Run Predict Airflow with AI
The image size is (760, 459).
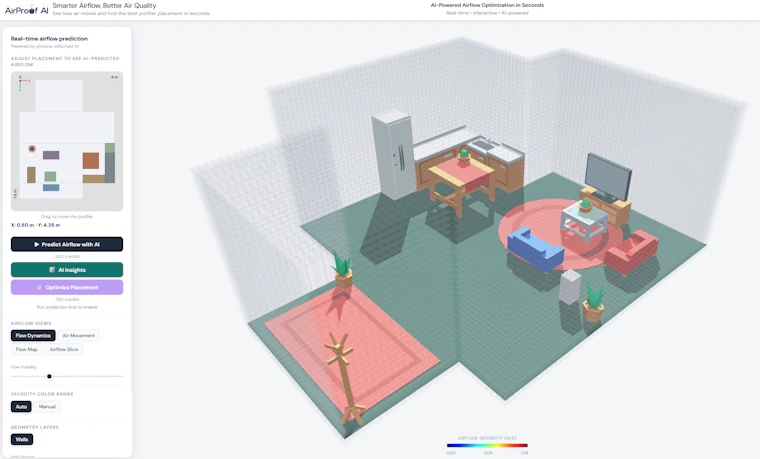click(67, 244)
